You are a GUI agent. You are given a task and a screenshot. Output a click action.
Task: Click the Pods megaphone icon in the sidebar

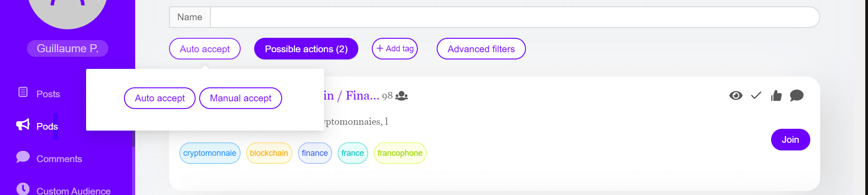pos(23,125)
